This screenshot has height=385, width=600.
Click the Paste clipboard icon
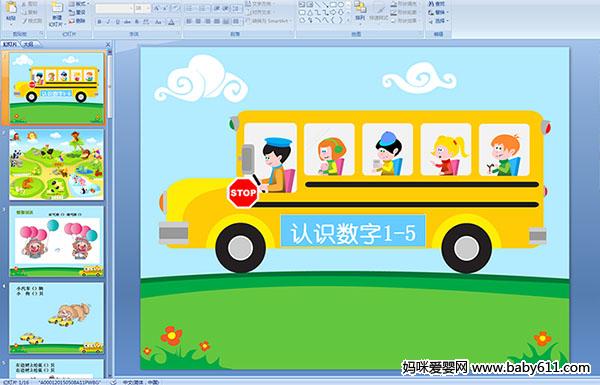tap(11, 10)
